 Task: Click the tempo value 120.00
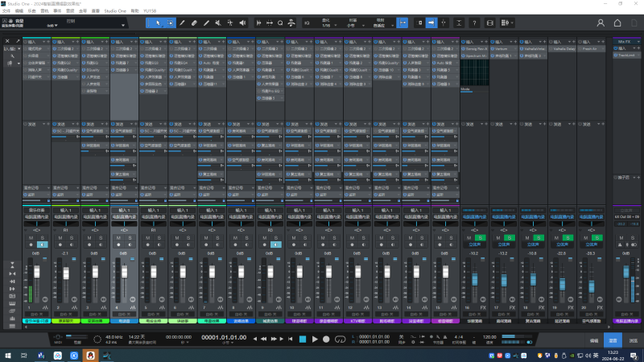tap(489, 336)
